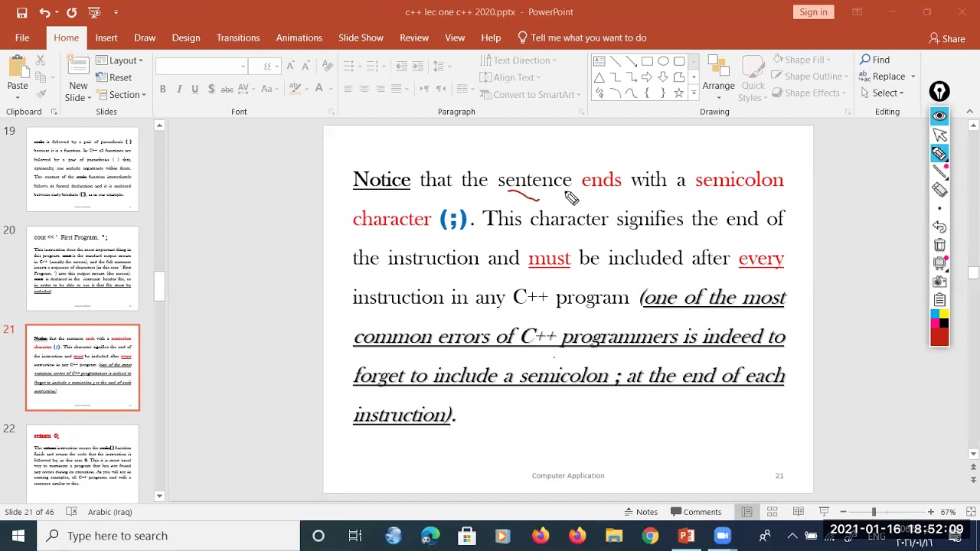Click the Find magnifier button
The image size is (980, 551).
(874, 60)
